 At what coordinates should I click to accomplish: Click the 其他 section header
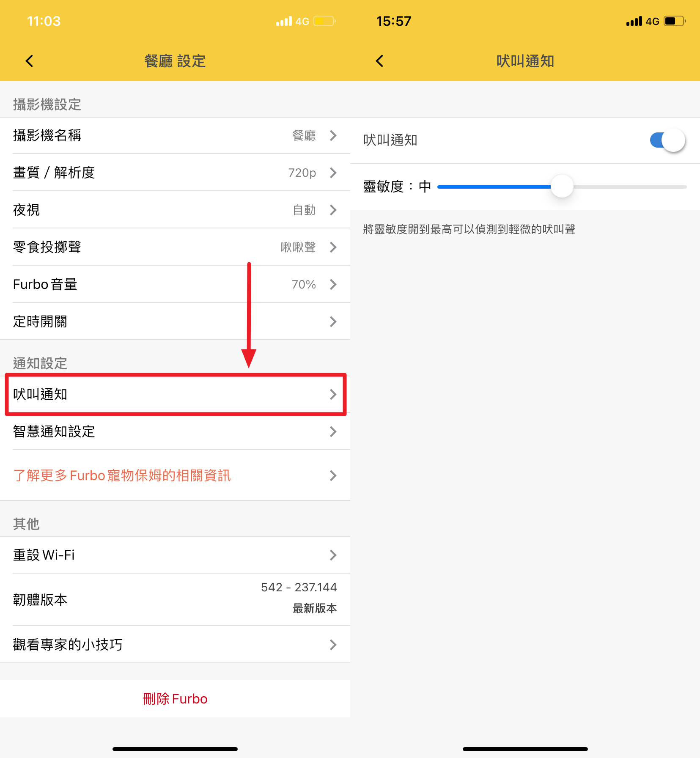click(26, 524)
